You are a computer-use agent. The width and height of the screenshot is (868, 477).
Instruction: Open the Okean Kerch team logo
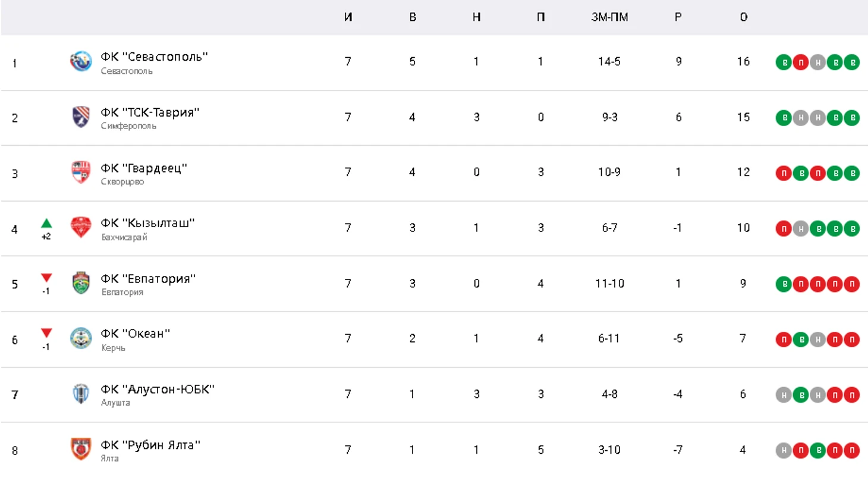[x=81, y=338]
